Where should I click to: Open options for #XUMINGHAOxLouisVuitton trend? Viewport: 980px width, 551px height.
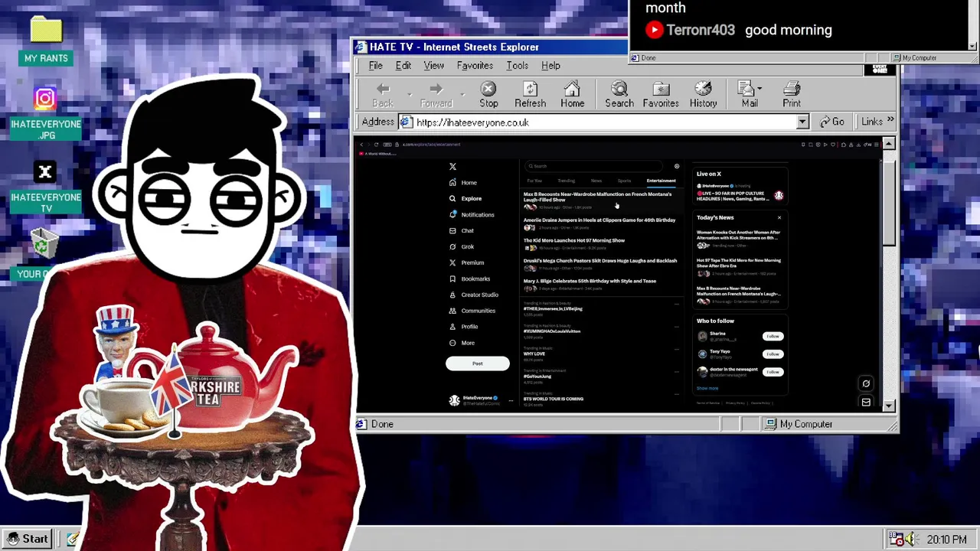click(676, 327)
